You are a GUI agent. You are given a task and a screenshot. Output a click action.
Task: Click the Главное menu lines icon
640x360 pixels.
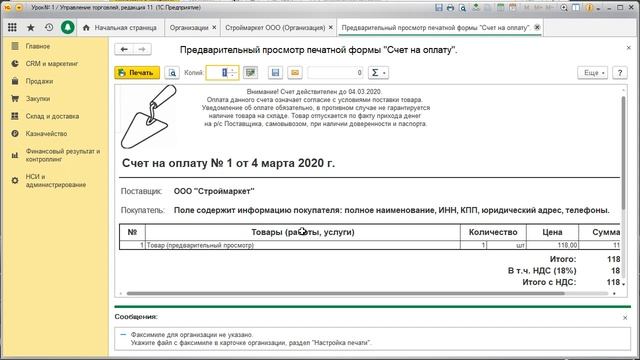click(15, 46)
